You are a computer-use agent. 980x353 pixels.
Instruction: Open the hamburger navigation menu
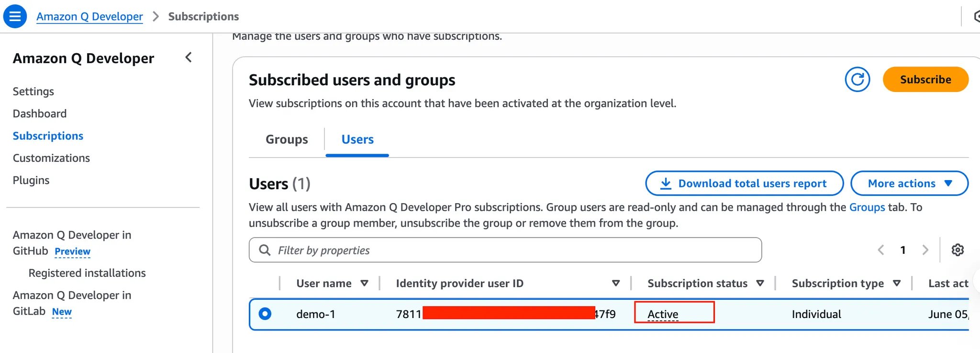(15, 16)
